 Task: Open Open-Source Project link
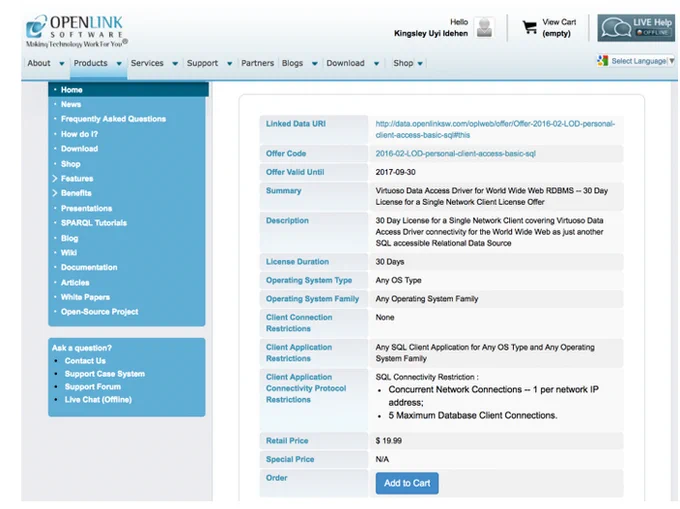point(99,312)
